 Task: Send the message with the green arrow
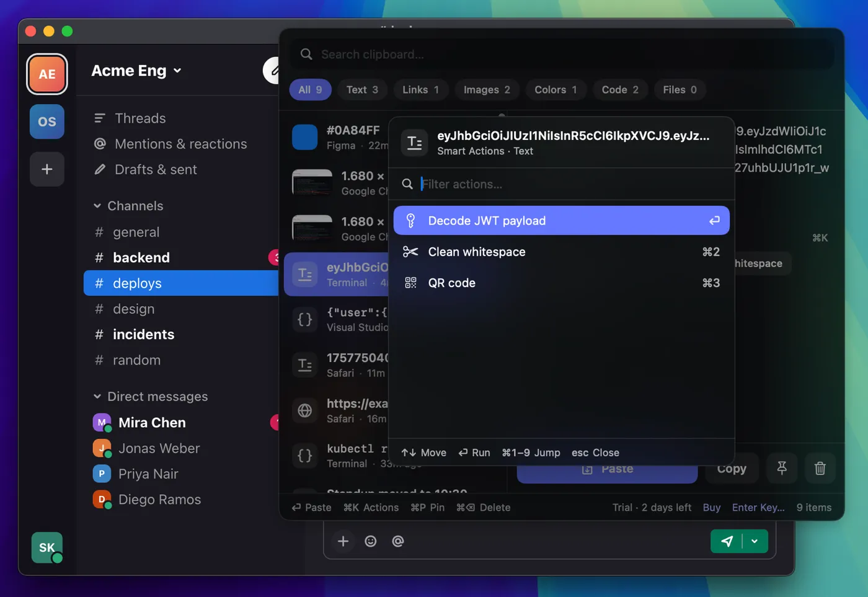(x=727, y=541)
